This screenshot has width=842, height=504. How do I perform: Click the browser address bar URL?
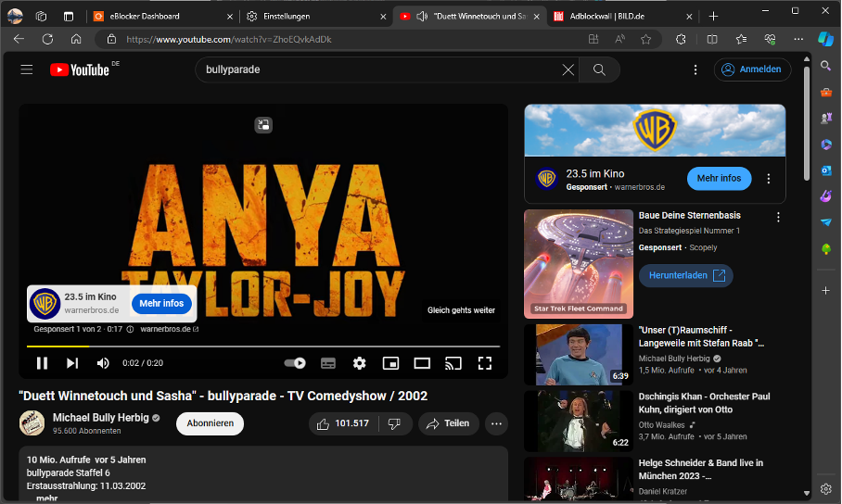tap(229, 39)
